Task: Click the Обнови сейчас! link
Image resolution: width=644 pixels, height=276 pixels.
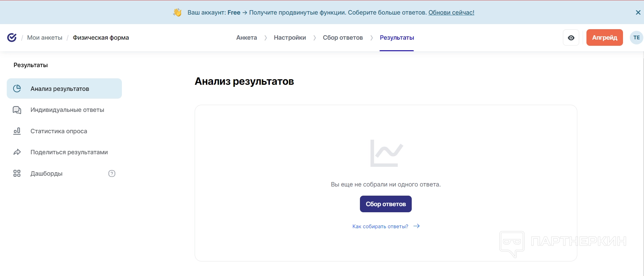Action: click(451, 13)
